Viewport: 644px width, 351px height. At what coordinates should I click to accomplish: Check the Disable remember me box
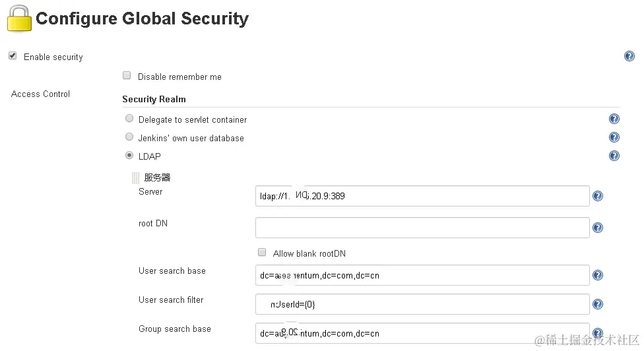[x=127, y=75]
